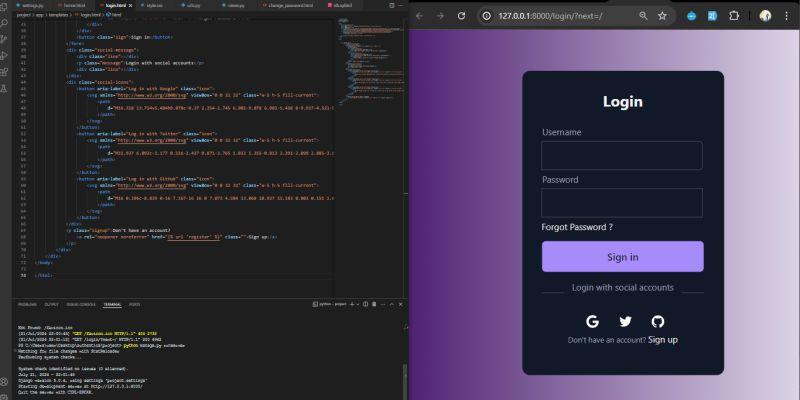
Task: Click the browser address bar URL
Action: click(x=550, y=16)
